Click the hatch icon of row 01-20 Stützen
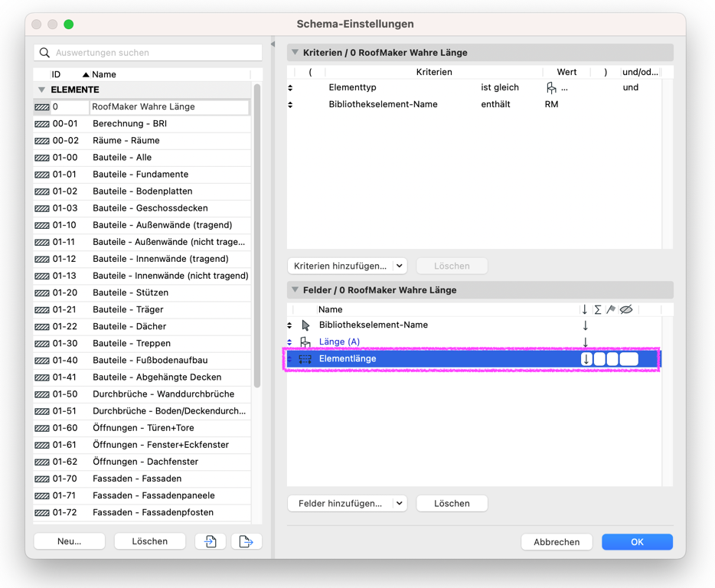 pyautogui.click(x=42, y=293)
